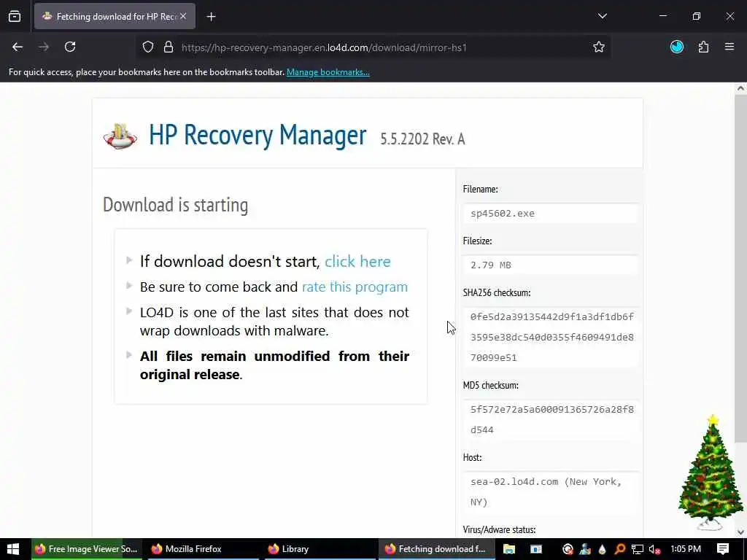Click the orange magnifier tray icon
Image resolution: width=747 pixels, height=560 pixels.
point(620,550)
